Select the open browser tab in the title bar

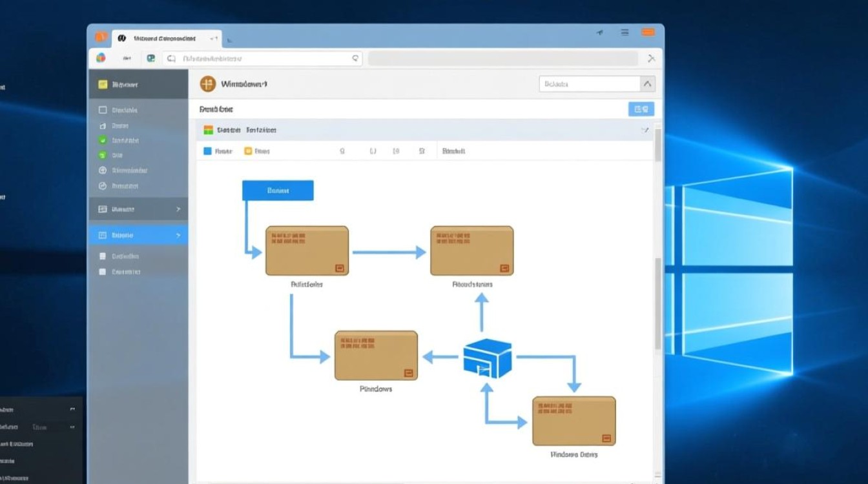[167, 39]
